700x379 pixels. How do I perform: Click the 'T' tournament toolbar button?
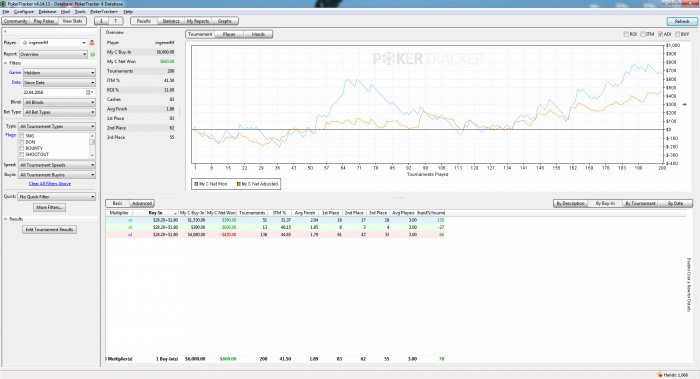116,21
